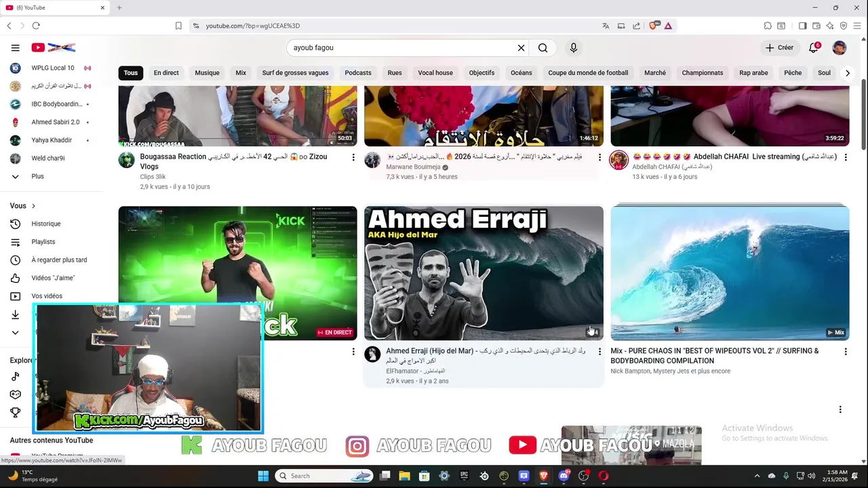Open the Windows Start menu

tap(263, 476)
